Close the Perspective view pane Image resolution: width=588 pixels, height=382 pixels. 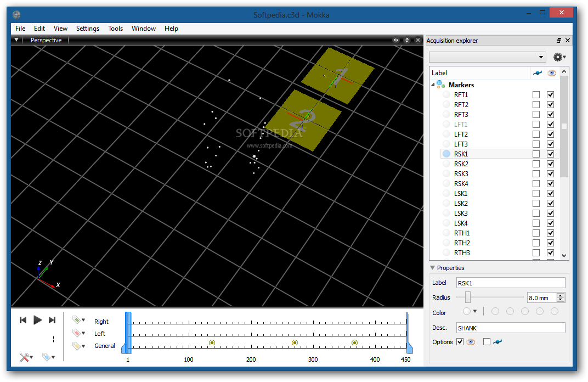point(418,40)
